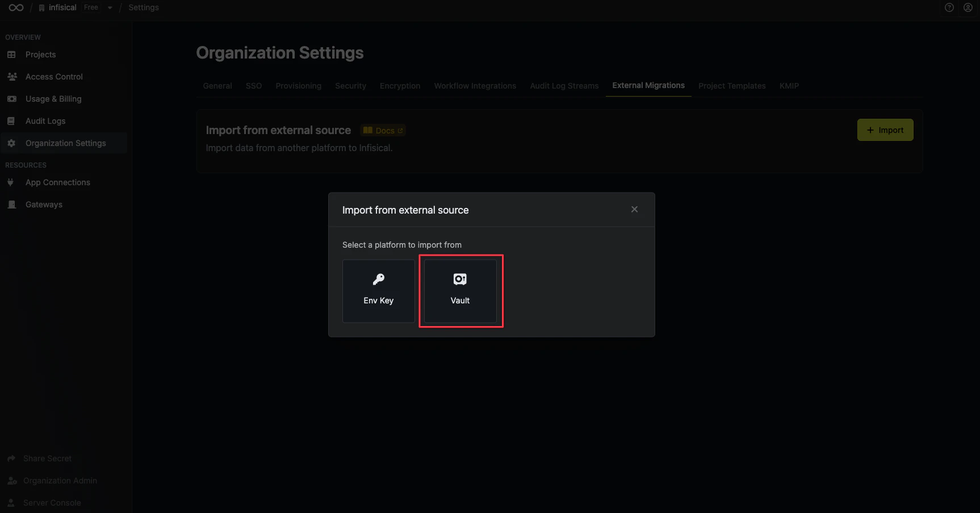Click the Free plan badge
Image resolution: width=980 pixels, height=513 pixels.
tap(91, 7)
